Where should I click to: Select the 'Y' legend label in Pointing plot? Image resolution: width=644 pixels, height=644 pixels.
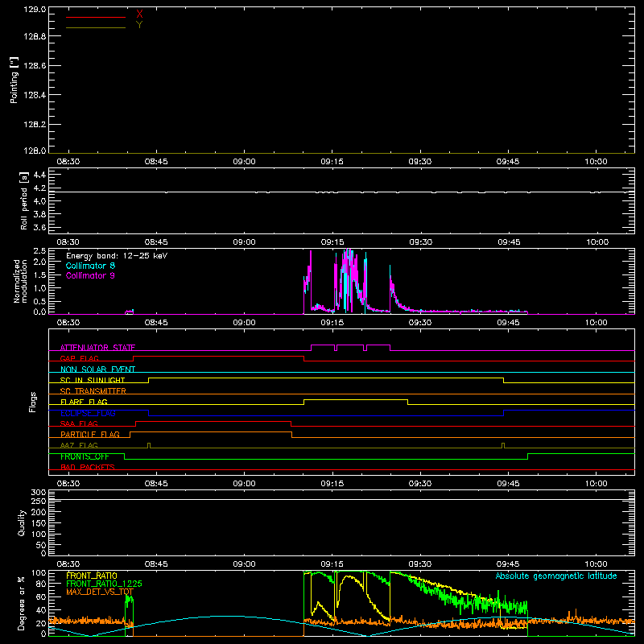[139, 25]
